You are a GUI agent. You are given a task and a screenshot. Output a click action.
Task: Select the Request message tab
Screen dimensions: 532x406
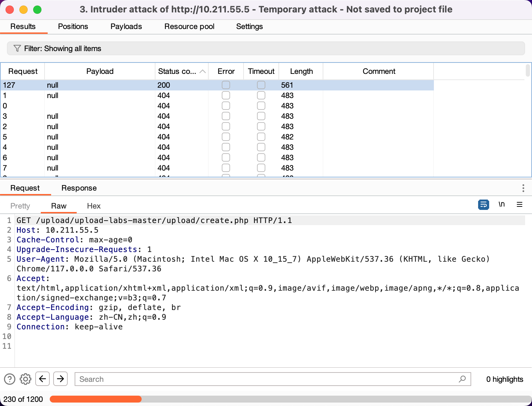(x=25, y=188)
